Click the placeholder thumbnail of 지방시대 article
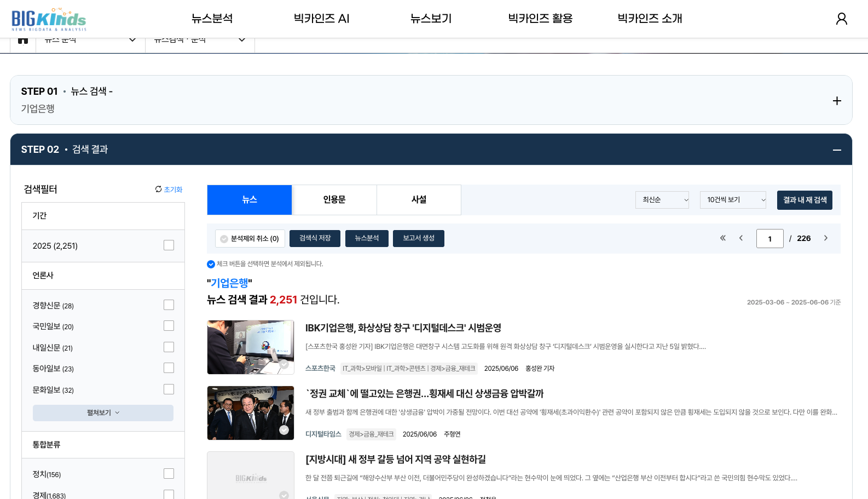Image resolution: width=868 pixels, height=499 pixels. pyautogui.click(x=251, y=475)
